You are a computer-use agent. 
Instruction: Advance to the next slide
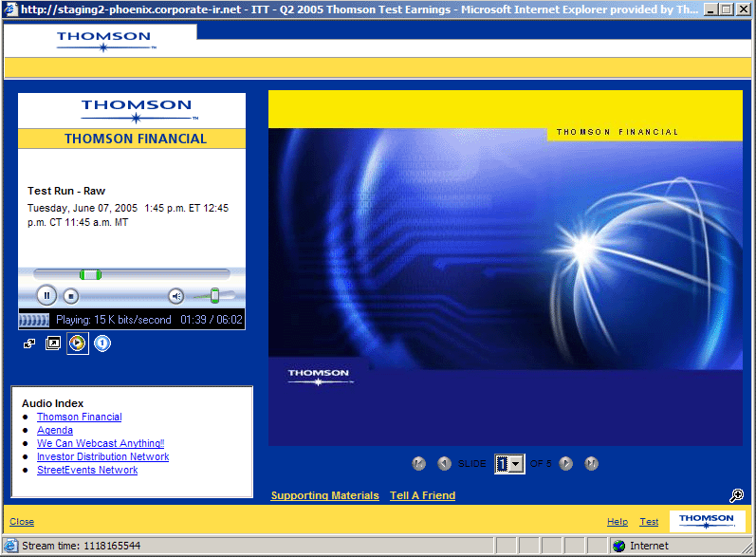coord(566,464)
